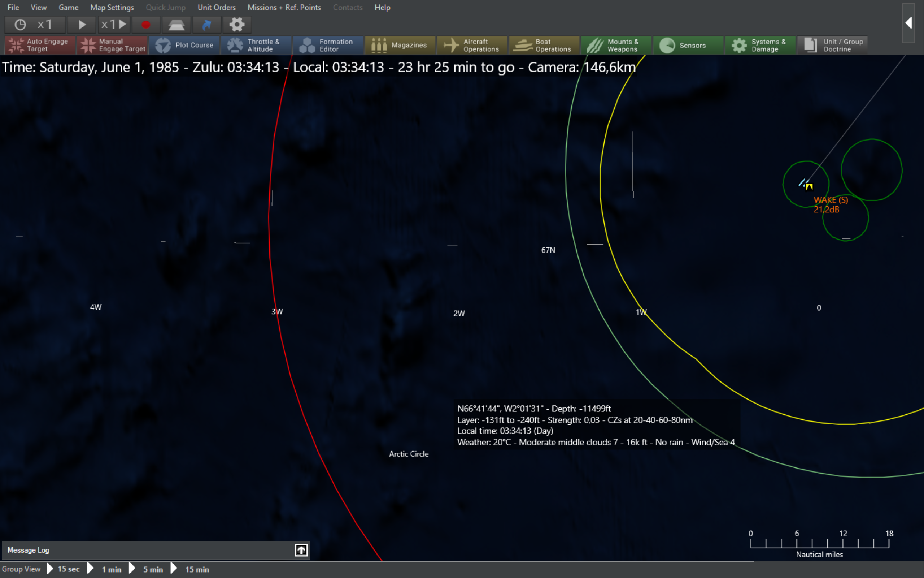Open Boat Operations
This screenshot has height=578, width=924.
[544, 45]
